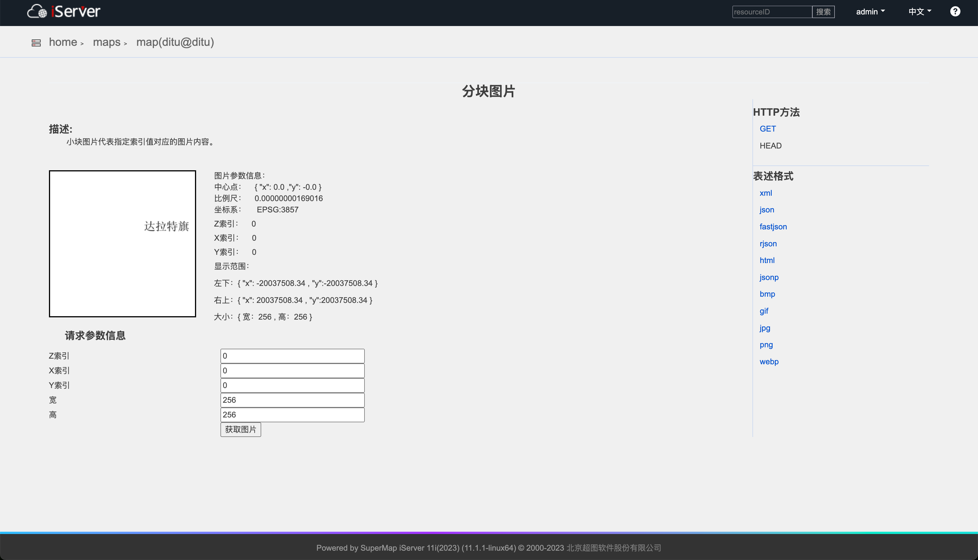Open the gif image format link
Screen dimensions: 978x560
(x=764, y=311)
